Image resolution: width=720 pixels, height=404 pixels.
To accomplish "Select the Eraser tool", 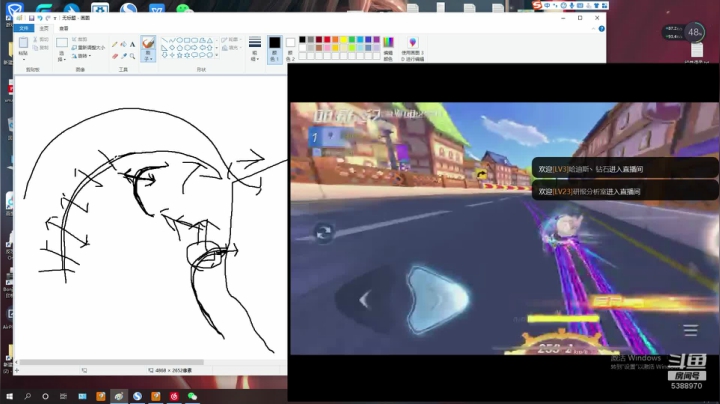I will pos(115,56).
